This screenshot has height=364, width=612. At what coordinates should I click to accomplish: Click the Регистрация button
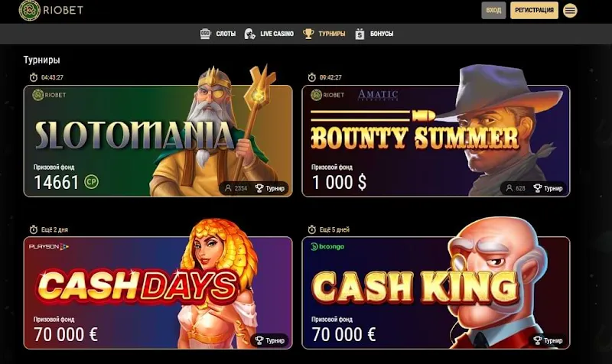click(534, 10)
